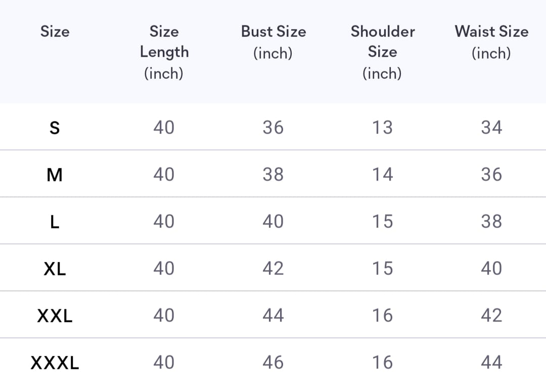Screen dimensions: 546x392
Task: Click bust value 38 in M row
Action: click(274, 174)
